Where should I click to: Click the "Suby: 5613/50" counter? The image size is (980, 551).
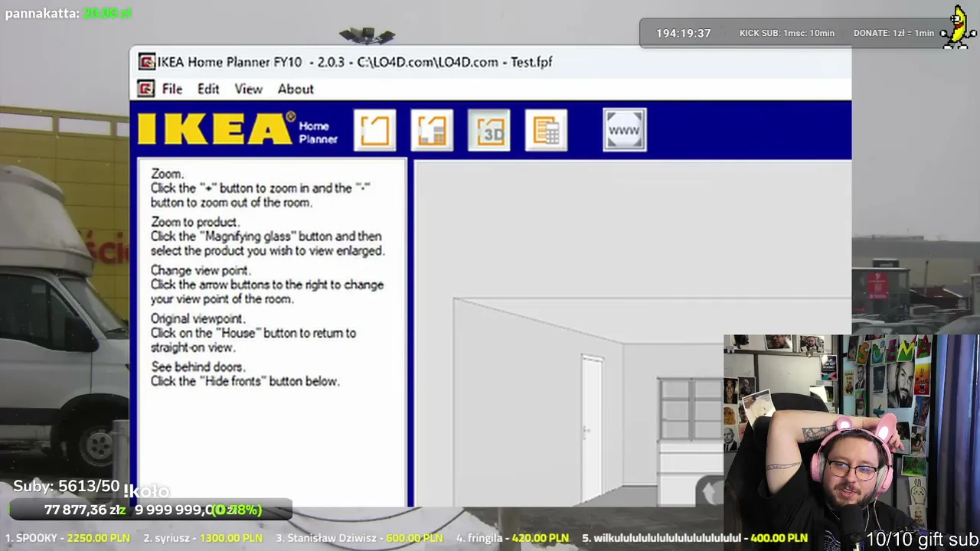pos(67,486)
